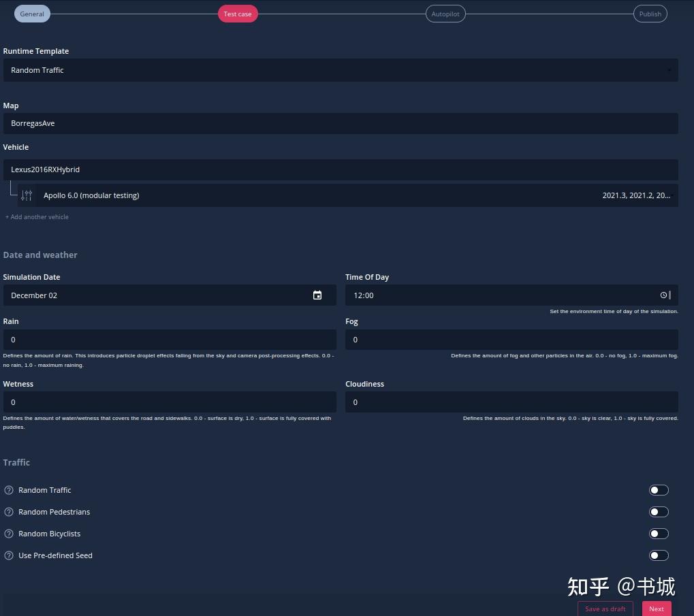The image size is (694, 616).
Task: Select the Test case step indicator
Action: pos(237,14)
